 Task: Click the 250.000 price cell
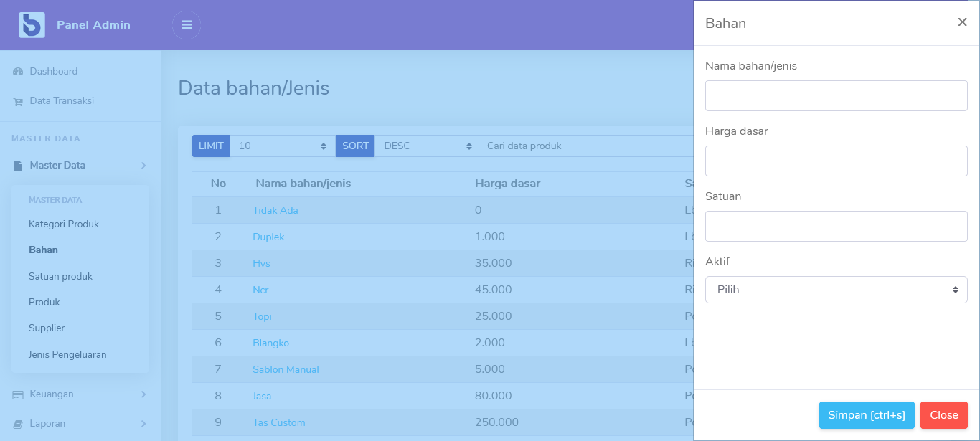[x=496, y=422]
